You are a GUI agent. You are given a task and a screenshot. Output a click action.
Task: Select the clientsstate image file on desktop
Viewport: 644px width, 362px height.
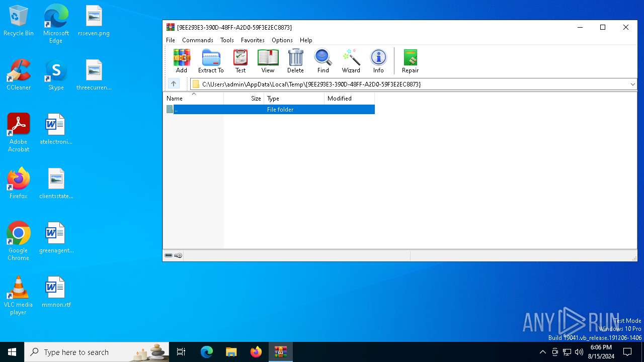[56, 184]
